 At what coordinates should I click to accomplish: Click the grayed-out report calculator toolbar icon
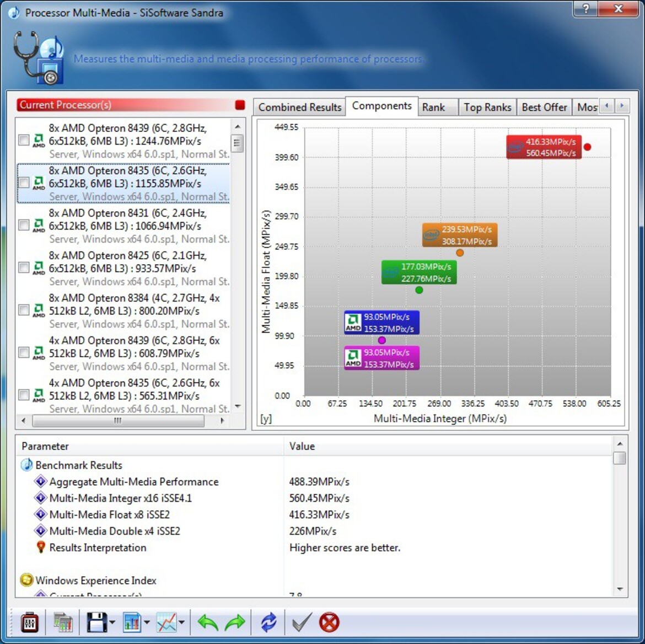tap(63, 622)
